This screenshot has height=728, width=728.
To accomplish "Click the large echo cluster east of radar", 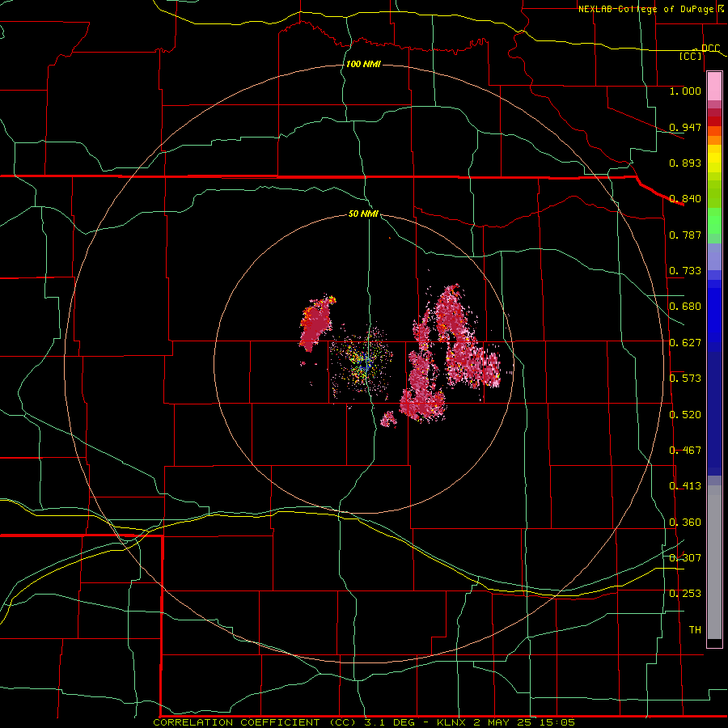I will tap(451, 353).
